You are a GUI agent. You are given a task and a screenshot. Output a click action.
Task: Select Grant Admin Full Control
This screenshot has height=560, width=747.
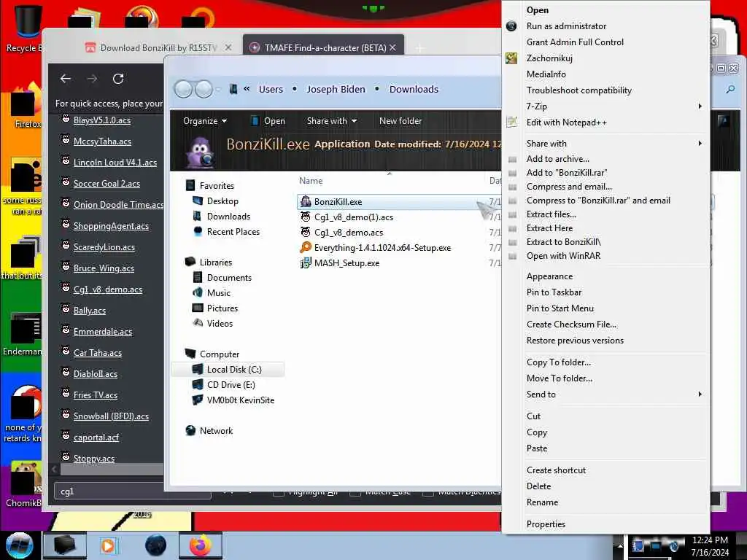[x=575, y=42]
